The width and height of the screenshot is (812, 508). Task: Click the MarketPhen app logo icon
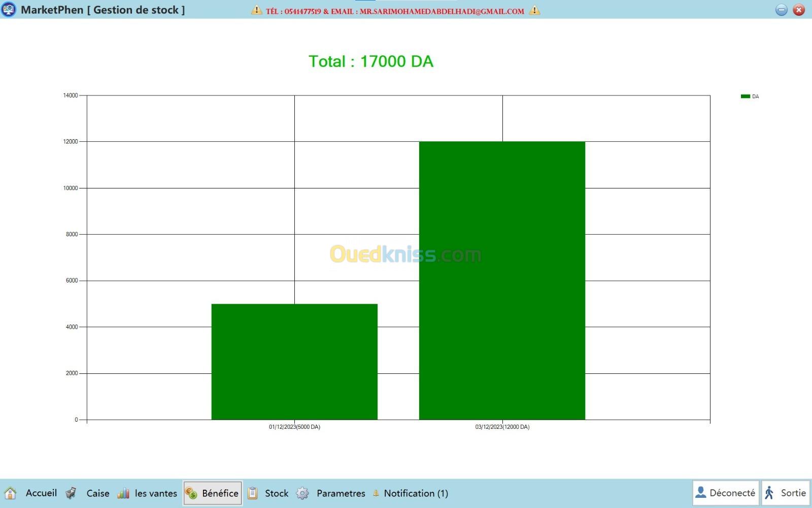pos(9,10)
